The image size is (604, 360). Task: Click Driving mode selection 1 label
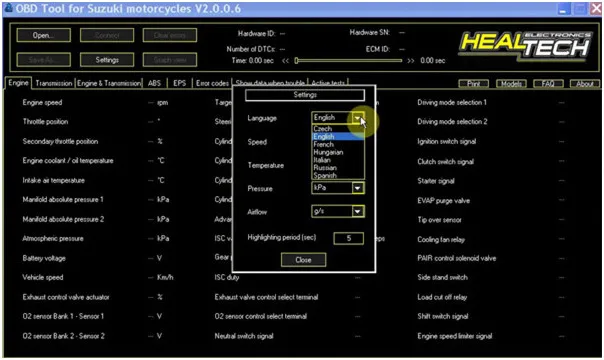(x=452, y=102)
